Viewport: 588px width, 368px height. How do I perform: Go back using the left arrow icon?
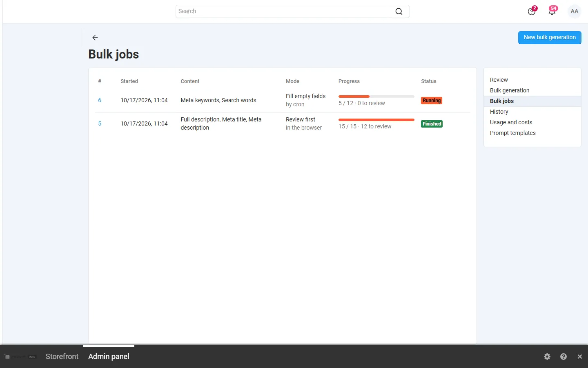(x=95, y=38)
